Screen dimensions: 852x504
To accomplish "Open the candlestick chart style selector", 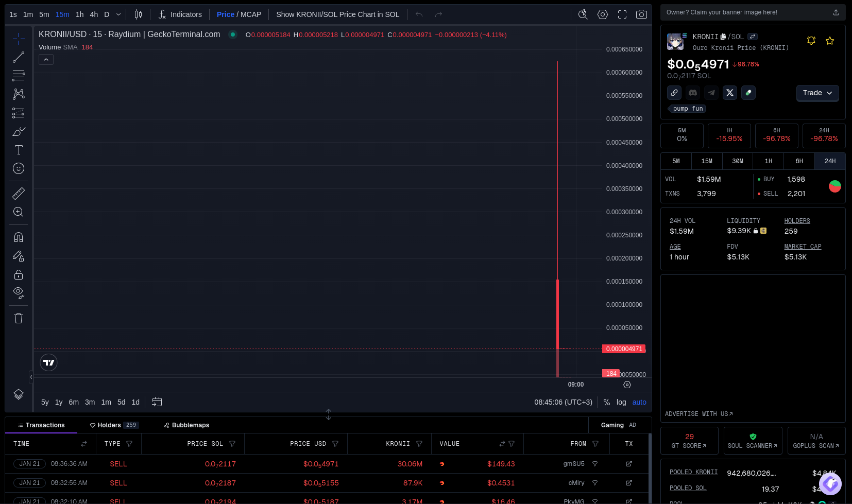I will (138, 14).
